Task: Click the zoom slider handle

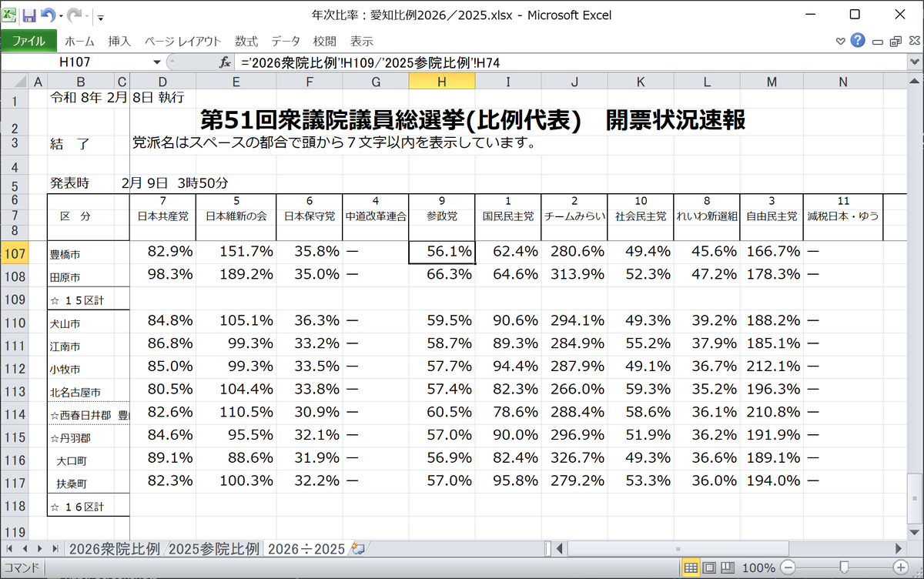Action: tap(844, 568)
